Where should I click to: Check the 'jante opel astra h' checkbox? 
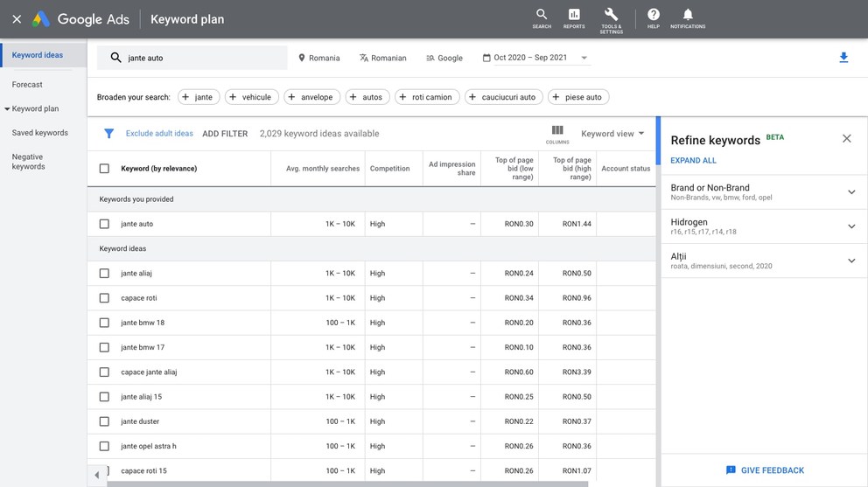tap(104, 446)
